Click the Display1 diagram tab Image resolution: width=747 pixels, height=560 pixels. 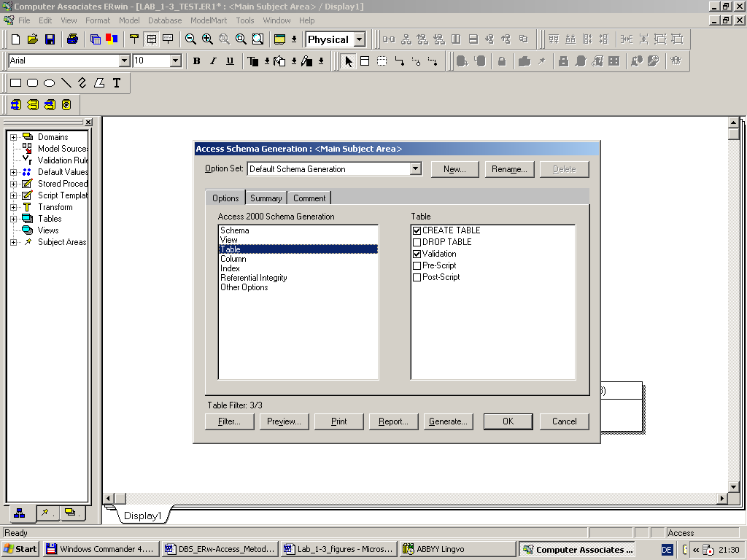[142, 516]
